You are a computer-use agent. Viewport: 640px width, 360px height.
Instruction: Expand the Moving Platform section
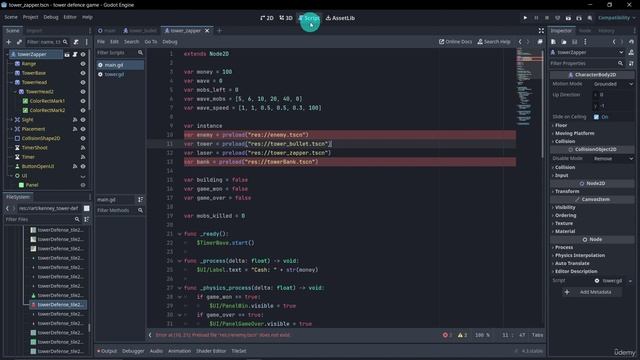click(x=593, y=133)
